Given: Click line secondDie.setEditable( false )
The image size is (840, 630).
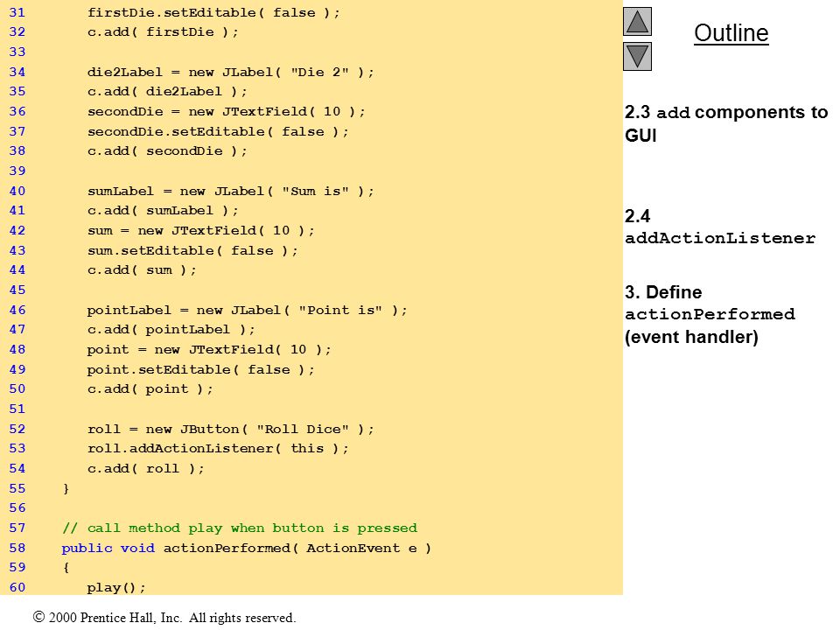Looking at the screenshot, I should 218,131.
